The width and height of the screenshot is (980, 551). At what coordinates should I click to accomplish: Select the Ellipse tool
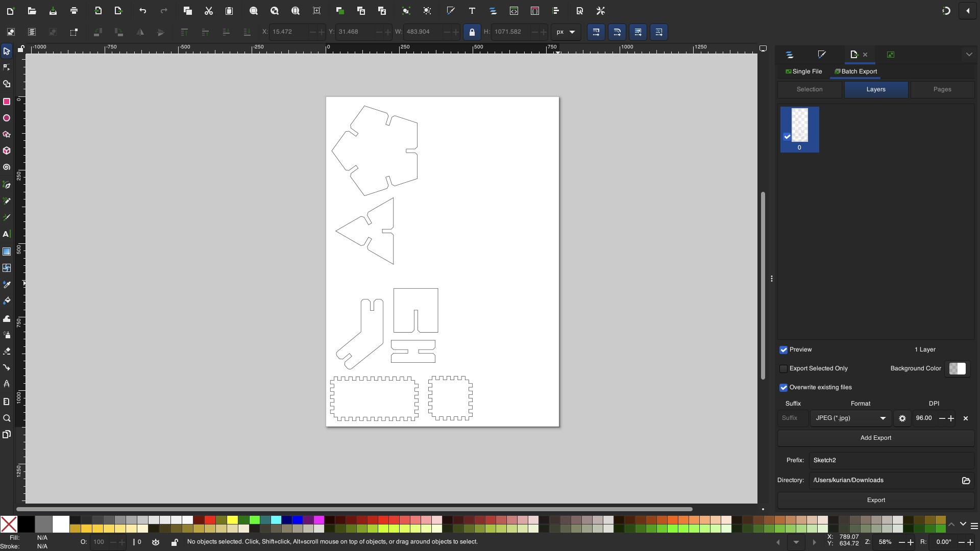coord(7,118)
